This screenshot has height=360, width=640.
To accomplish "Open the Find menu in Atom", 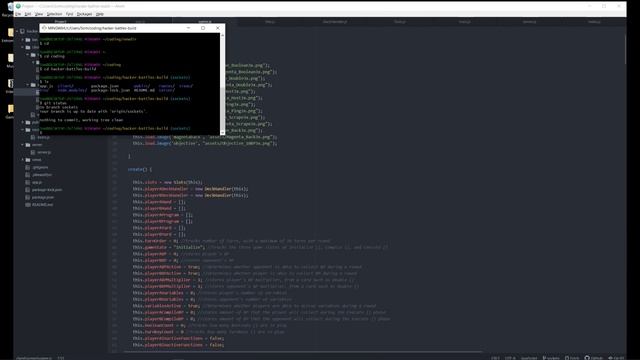I will (x=69, y=14).
